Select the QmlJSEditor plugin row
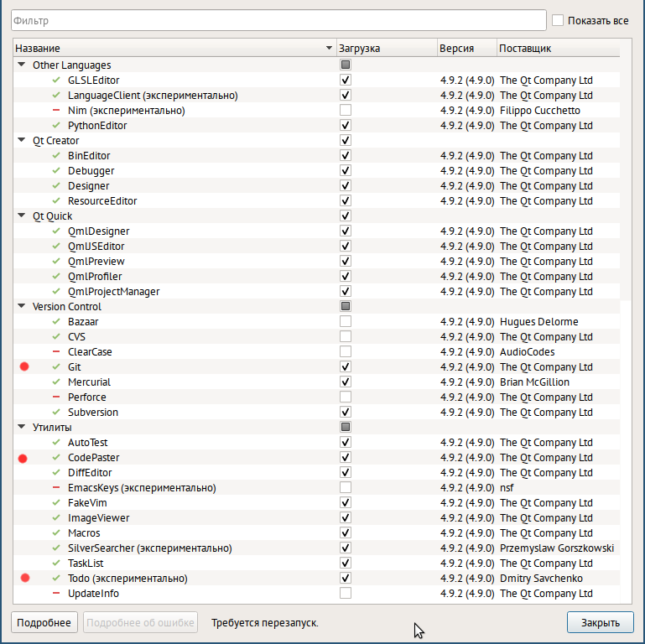 coord(317,247)
